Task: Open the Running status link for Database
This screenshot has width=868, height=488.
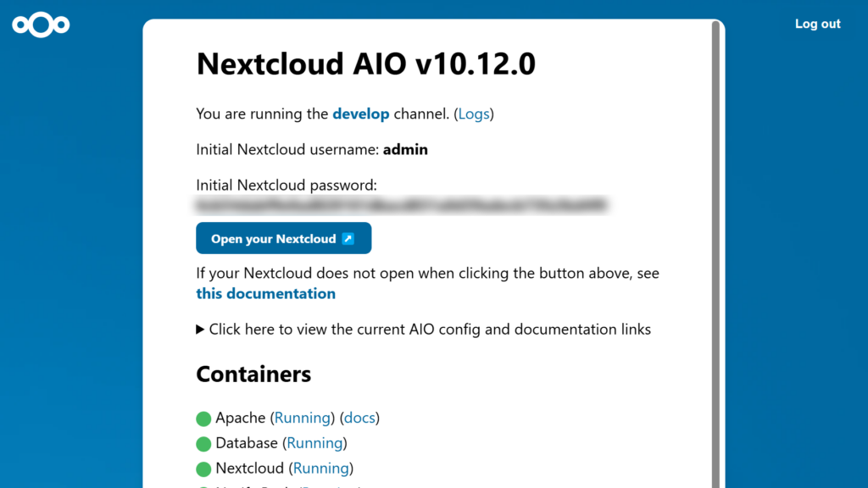Action: coord(314,443)
